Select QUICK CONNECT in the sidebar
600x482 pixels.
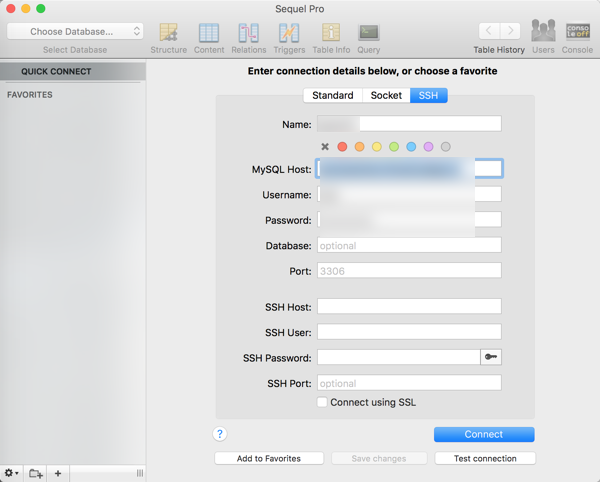tap(73, 72)
